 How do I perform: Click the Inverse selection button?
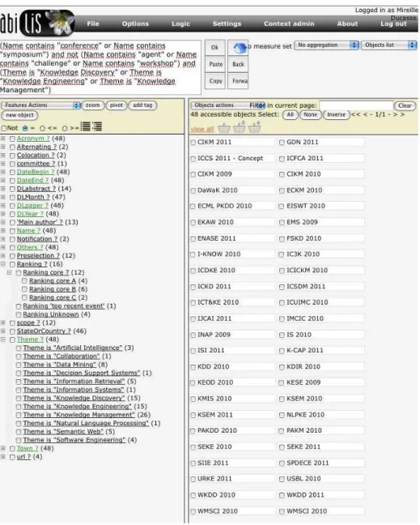[336, 114]
